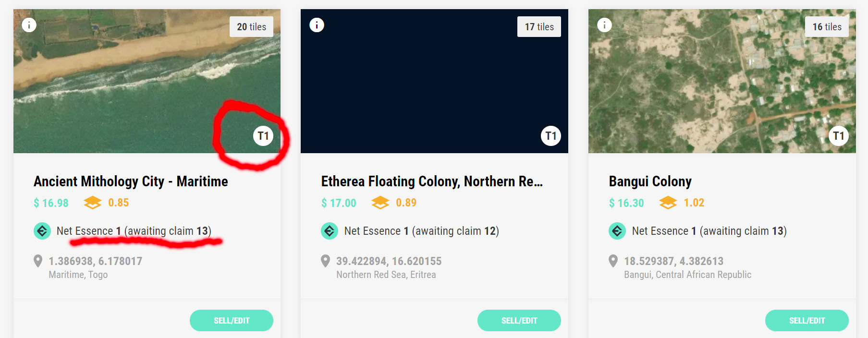Open info icon on Etherea Floating Colony card
868x338 pixels.
point(317,24)
